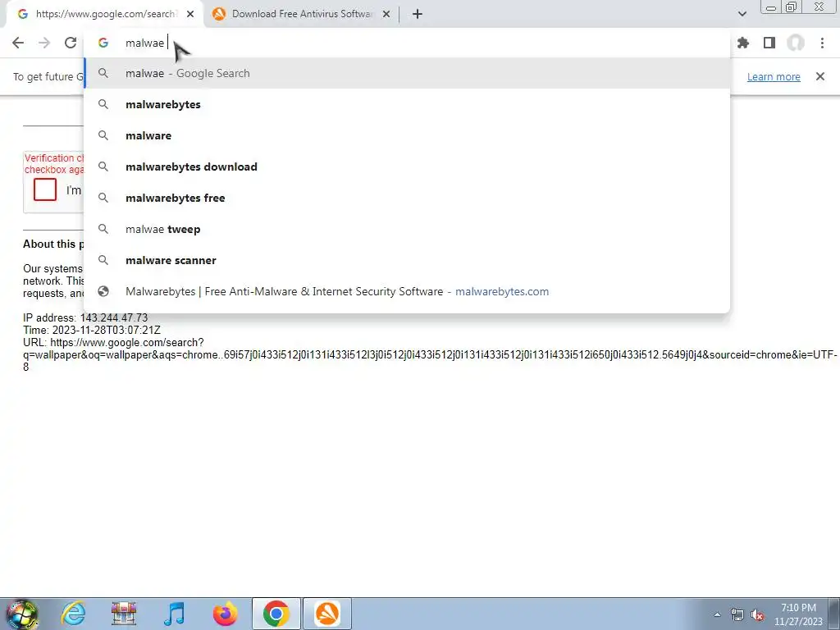The width and height of the screenshot is (840, 630).
Task: Switch to Download Free Antivirus tab
Action: [302, 14]
